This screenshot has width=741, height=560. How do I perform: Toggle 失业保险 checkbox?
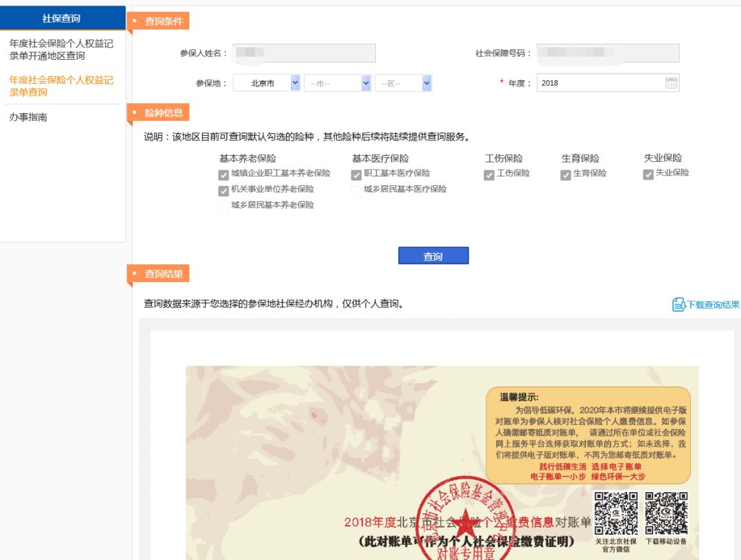648,175
